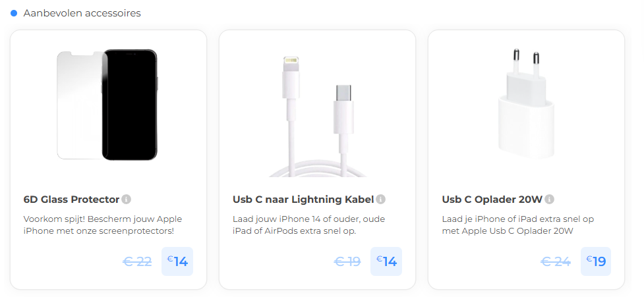This screenshot has height=297, width=644.
Task: Select the glass screen protector product image
Action: [x=107, y=105]
